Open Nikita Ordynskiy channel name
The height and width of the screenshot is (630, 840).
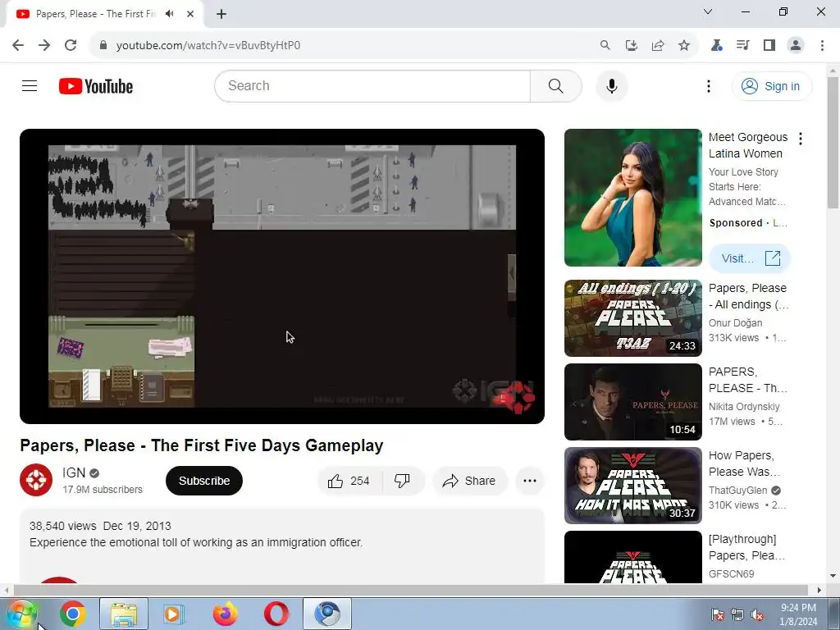click(744, 407)
